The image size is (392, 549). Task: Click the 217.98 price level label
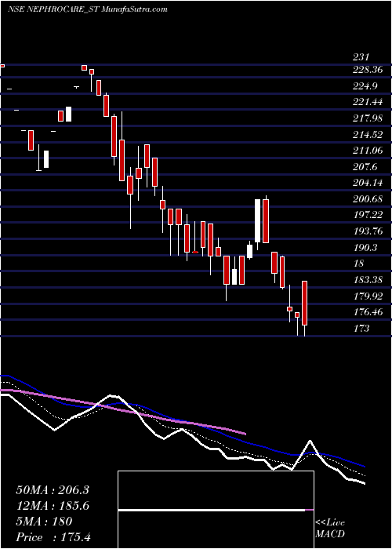click(368, 118)
